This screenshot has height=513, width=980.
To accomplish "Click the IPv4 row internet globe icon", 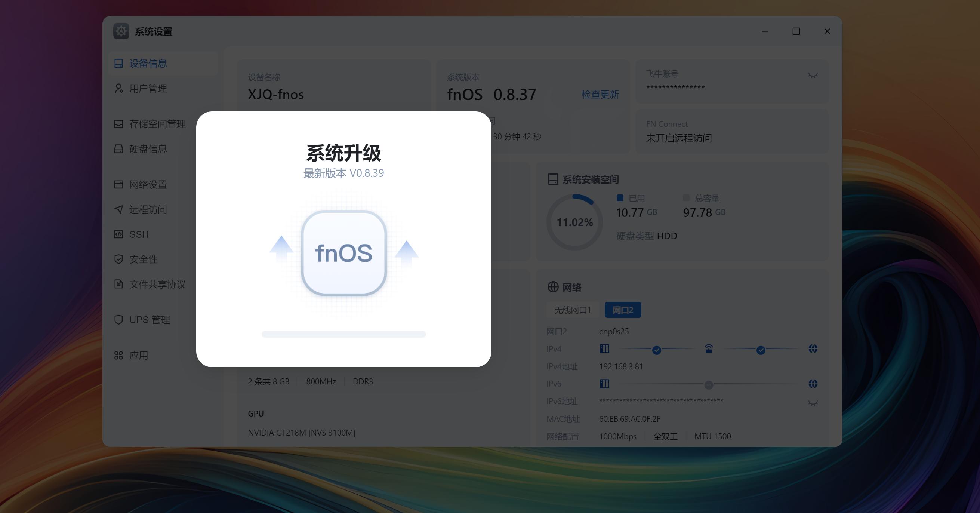I will [813, 348].
